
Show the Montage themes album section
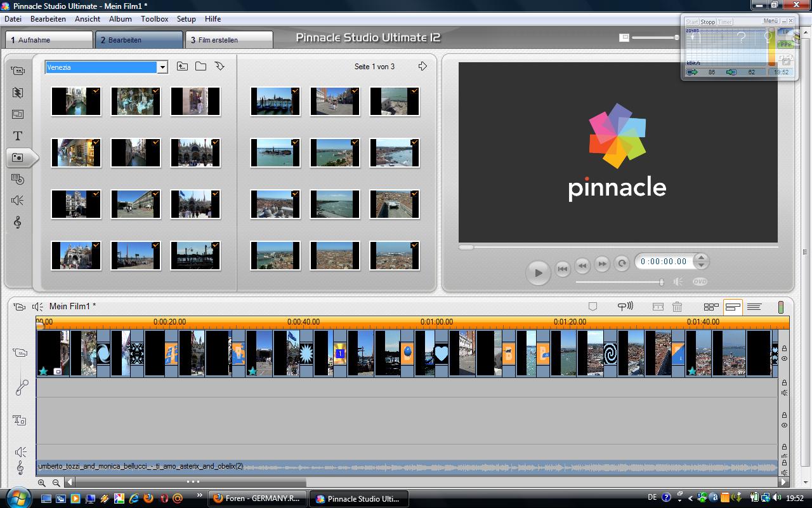pos(18,114)
